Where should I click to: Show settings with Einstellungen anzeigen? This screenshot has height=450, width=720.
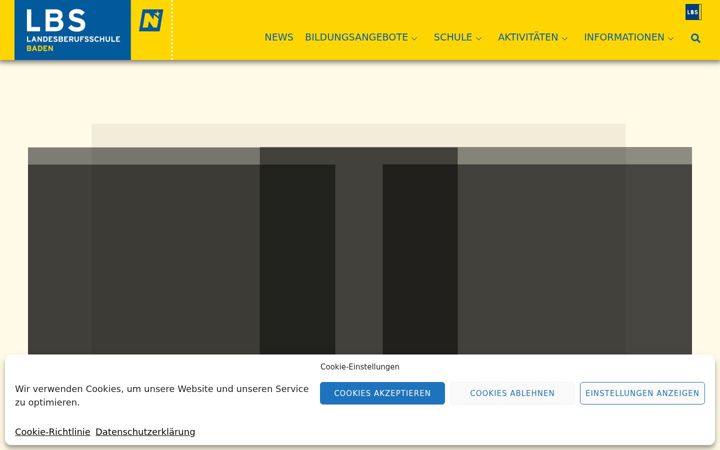642,393
